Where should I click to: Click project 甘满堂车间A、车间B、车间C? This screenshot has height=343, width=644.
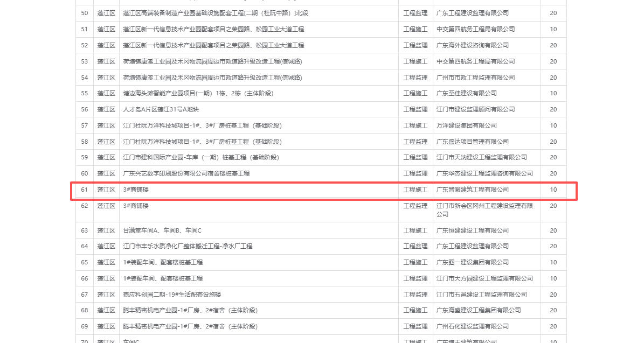162,230
